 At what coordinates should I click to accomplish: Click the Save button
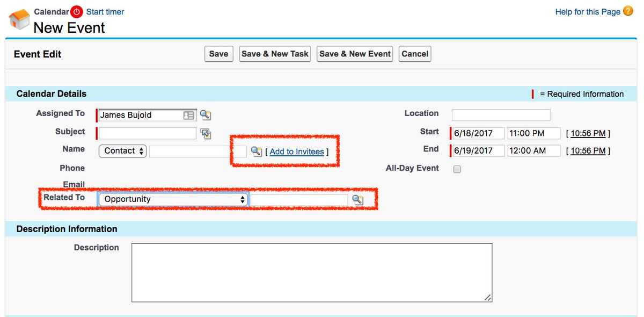(219, 54)
